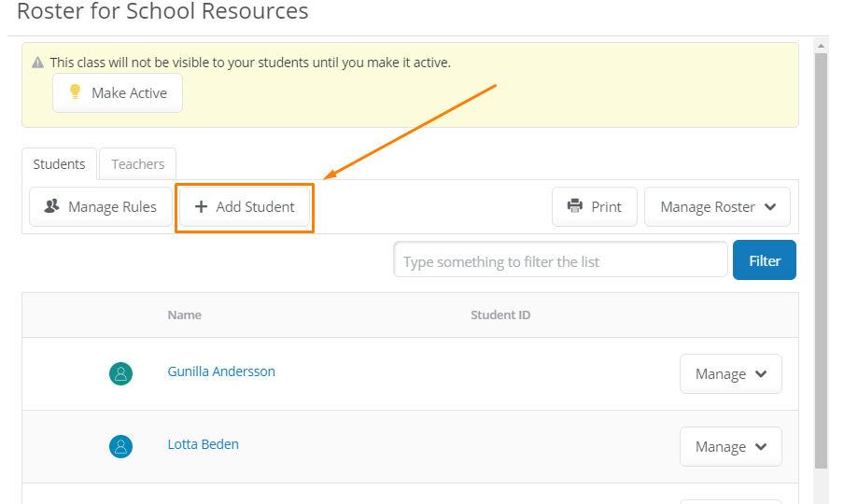Click the blue Filter button
Screen dimensions: 844x504
(765, 259)
